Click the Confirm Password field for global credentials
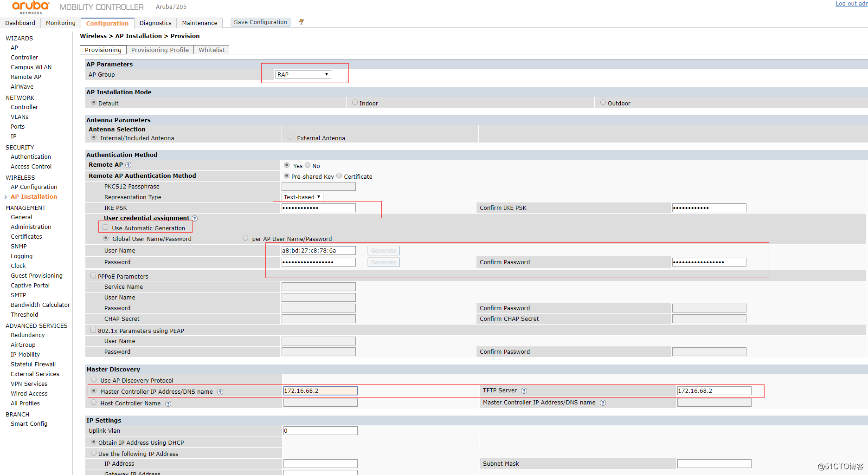This screenshot has height=475, width=868. tap(709, 262)
